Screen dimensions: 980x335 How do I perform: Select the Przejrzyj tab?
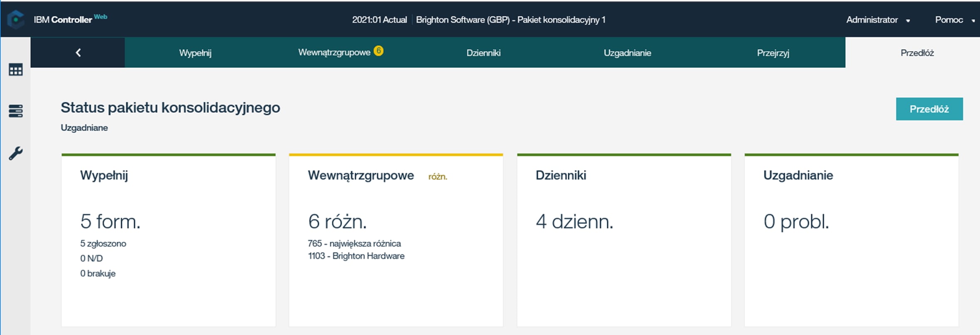pos(773,53)
